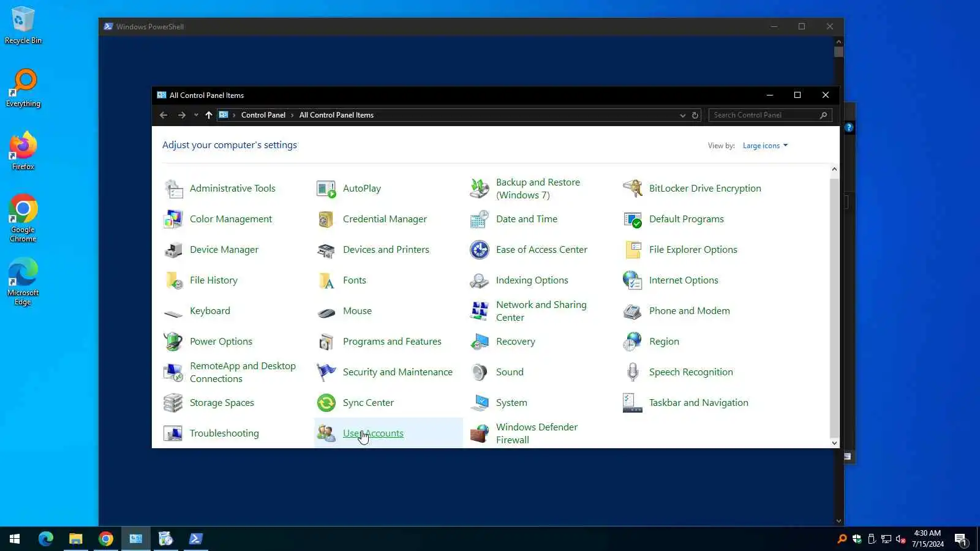The height and width of the screenshot is (551, 980).
Task: Click the Back navigation arrow
Action: click(x=164, y=115)
